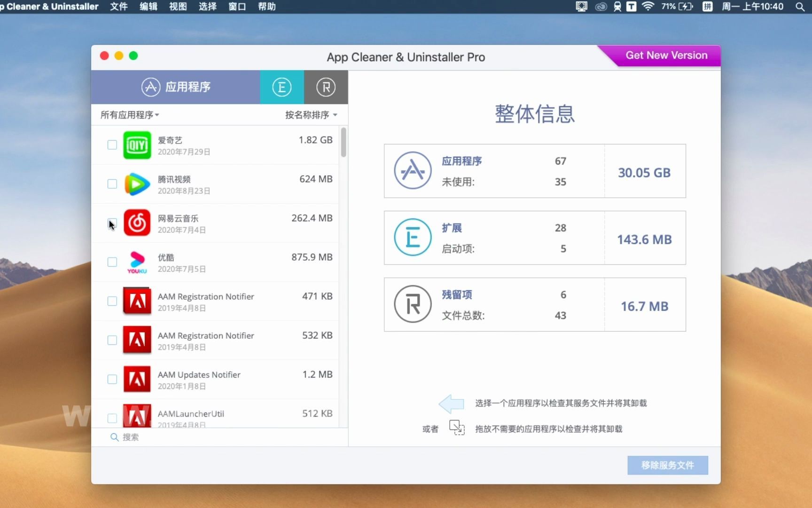Open the 编辑 menu

point(148,7)
